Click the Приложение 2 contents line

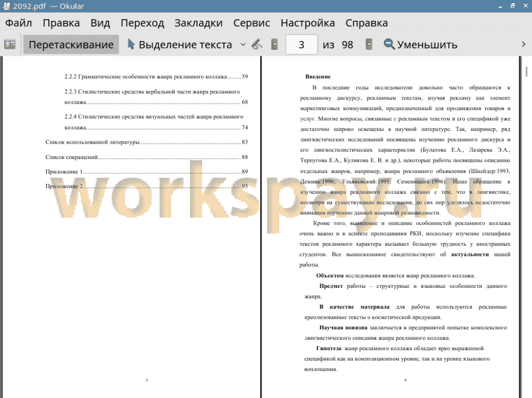click(x=147, y=186)
